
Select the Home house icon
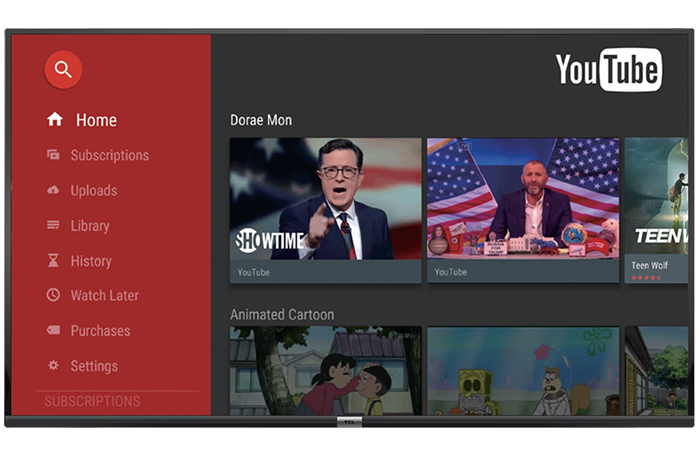(x=55, y=120)
